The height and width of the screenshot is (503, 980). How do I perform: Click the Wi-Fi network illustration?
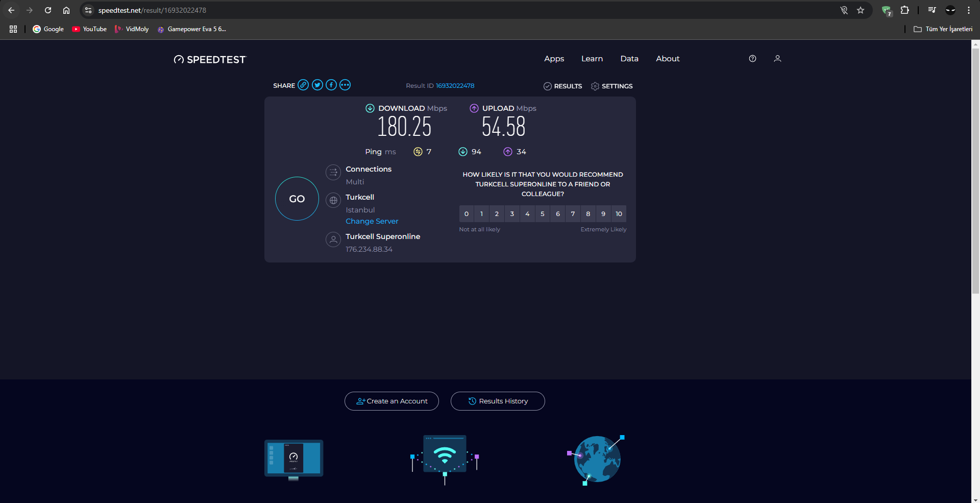pos(445,460)
